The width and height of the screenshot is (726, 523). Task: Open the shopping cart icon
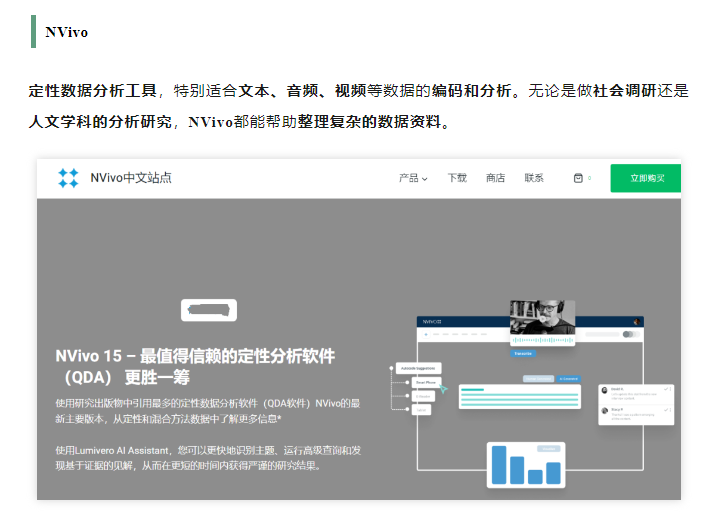pyautogui.click(x=578, y=178)
